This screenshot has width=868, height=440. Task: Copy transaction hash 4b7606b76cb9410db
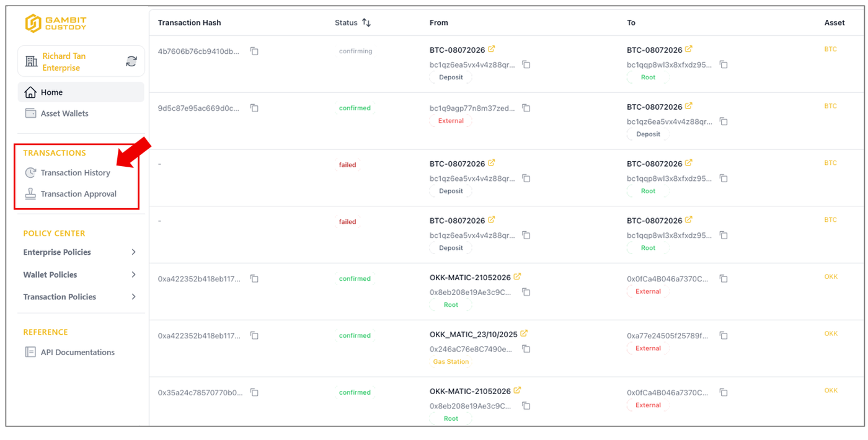(x=254, y=51)
